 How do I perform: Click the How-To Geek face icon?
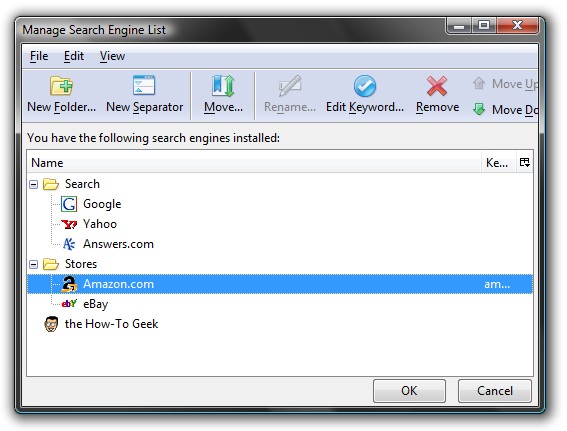pos(51,324)
